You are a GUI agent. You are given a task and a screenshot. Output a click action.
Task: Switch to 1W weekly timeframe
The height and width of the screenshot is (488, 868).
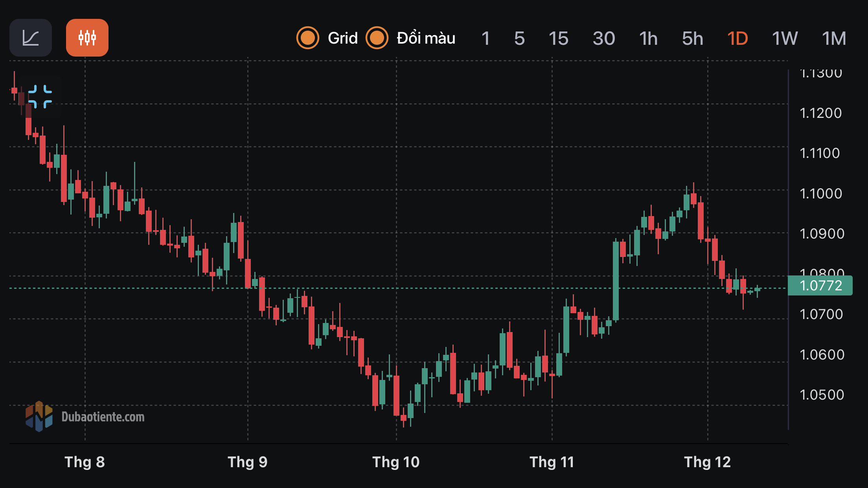tap(785, 39)
